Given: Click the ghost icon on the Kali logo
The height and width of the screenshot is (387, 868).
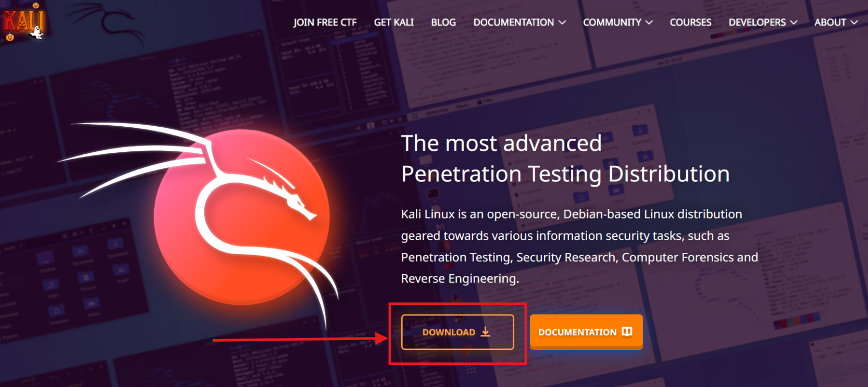Looking at the screenshot, I should pyautogui.click(x=36, y=33).
